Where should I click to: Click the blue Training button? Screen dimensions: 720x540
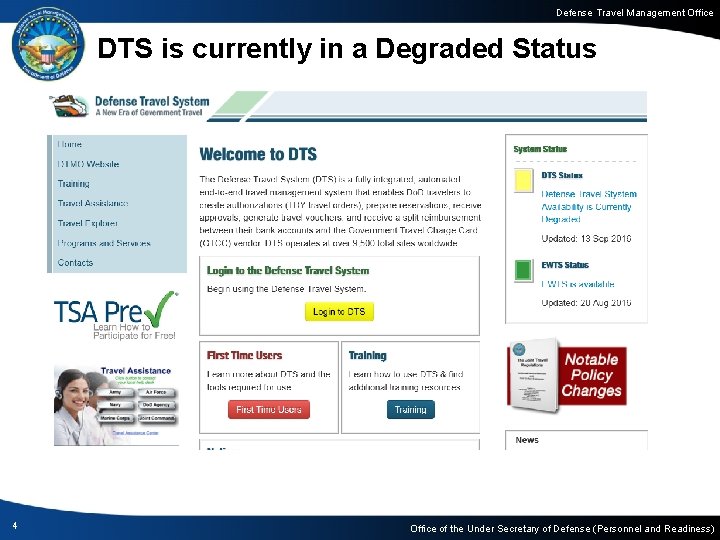(411, 410)
